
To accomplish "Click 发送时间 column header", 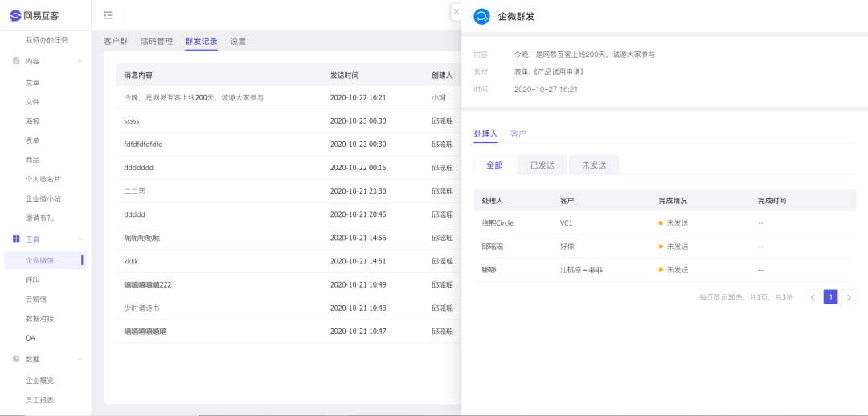I will click(x=344, y=75).
